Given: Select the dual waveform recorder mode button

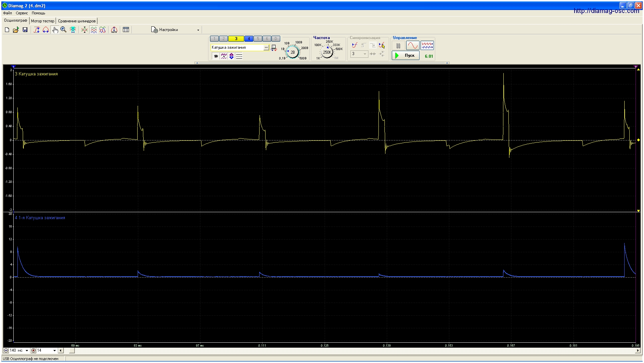Looking at the screenshot, I should (x=427, y=46).
